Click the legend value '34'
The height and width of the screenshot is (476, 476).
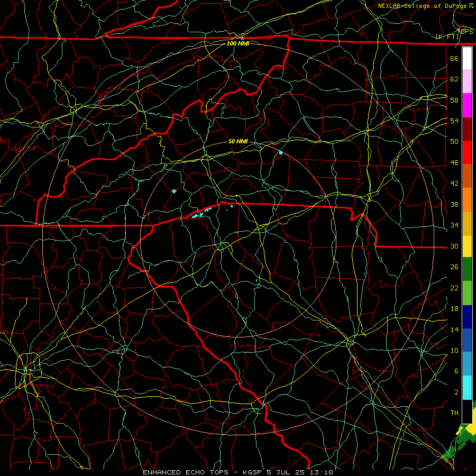[x=454, y=225]
